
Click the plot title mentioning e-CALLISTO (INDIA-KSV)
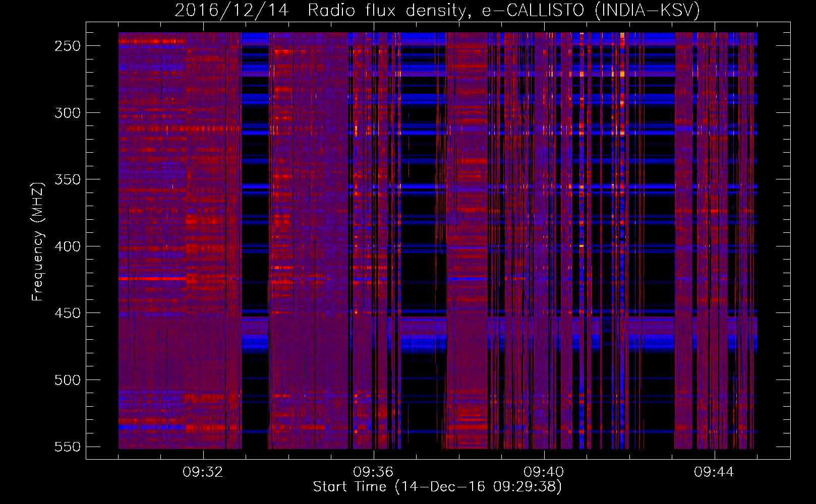(x=437, y=10)
